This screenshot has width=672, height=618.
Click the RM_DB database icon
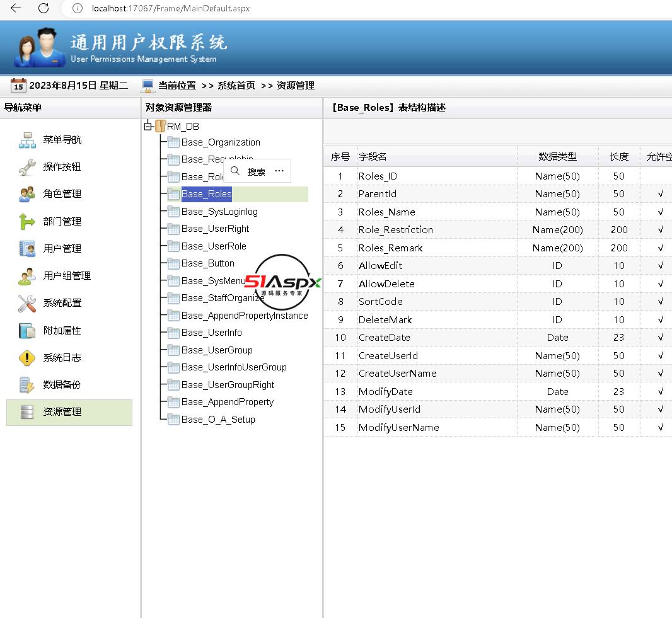pyautogui.click(x=160, y=126)
